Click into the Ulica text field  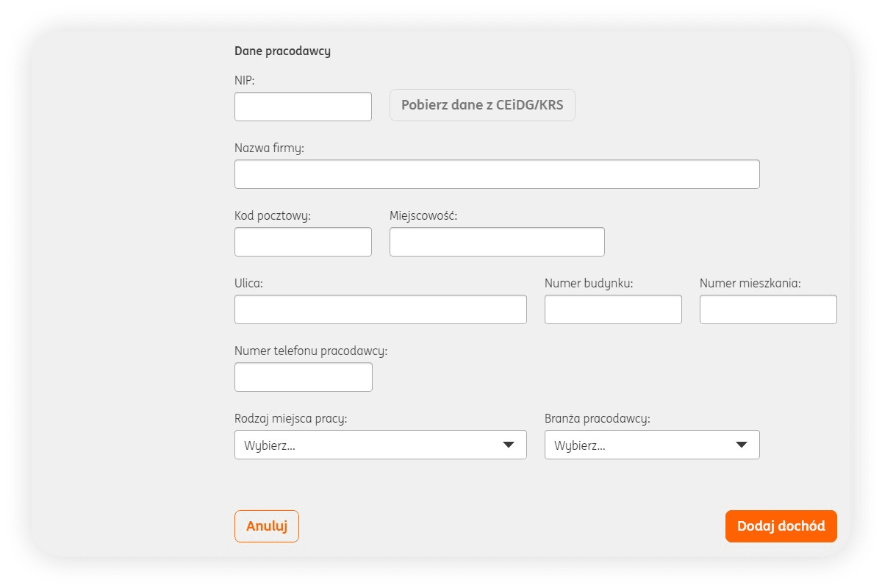click(x=380, y=309)
